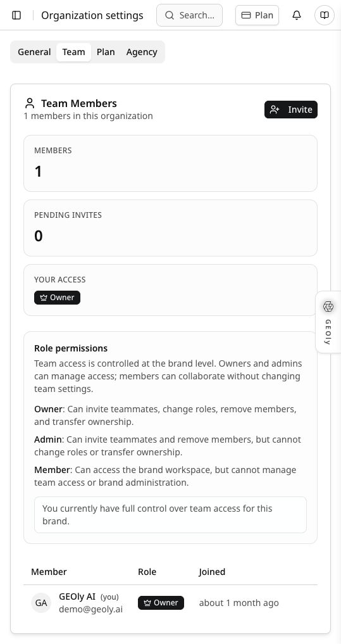Click the Owner role badge in member row
The image size is (341, 644).
161,603
